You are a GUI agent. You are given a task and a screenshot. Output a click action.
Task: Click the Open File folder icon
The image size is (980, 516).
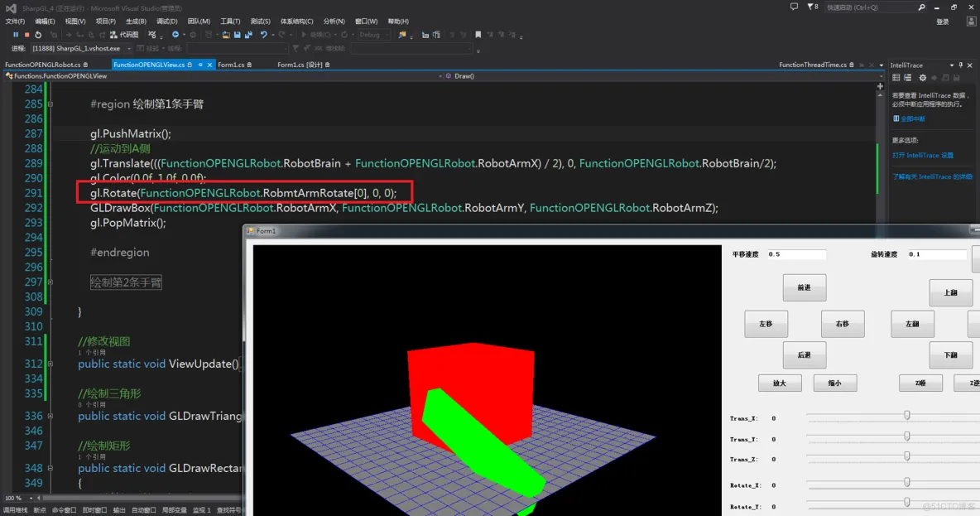point(226,35)
